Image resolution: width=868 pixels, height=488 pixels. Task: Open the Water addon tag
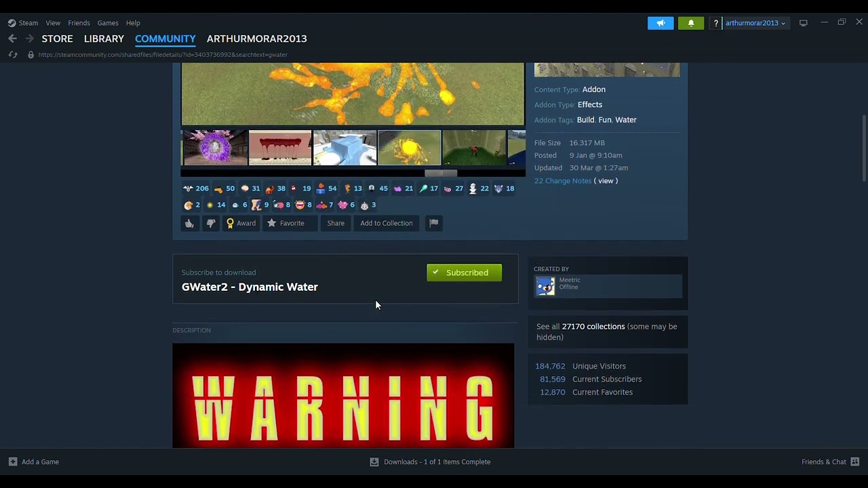coord(626,120)
